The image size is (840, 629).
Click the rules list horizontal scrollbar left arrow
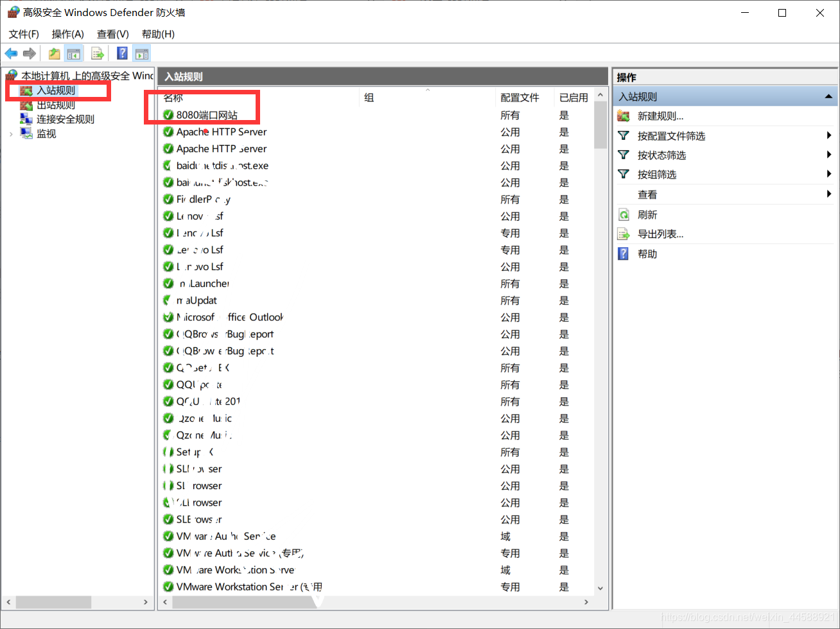click(x=166, y=602)
